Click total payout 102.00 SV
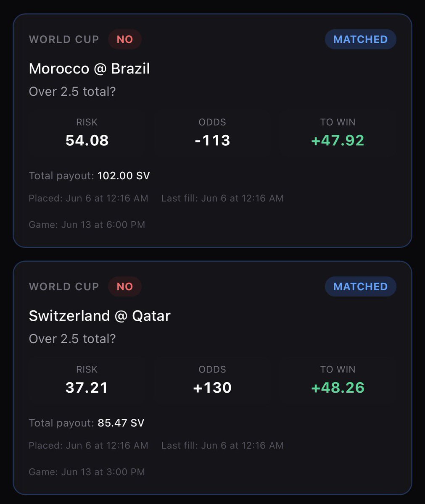This screenshot has width=425, height=504. (89, 176)
